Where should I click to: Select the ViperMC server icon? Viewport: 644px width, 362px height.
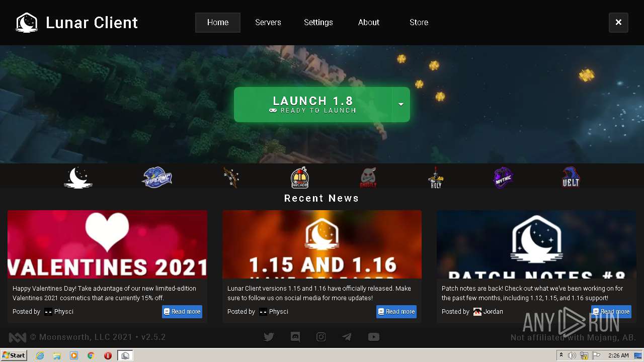tap(157, 177)
